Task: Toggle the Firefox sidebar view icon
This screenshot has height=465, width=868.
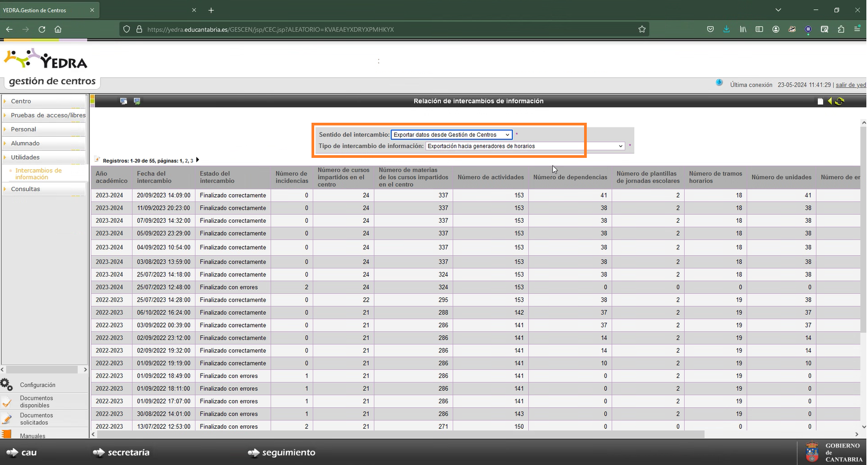Action: coord(759,29)
